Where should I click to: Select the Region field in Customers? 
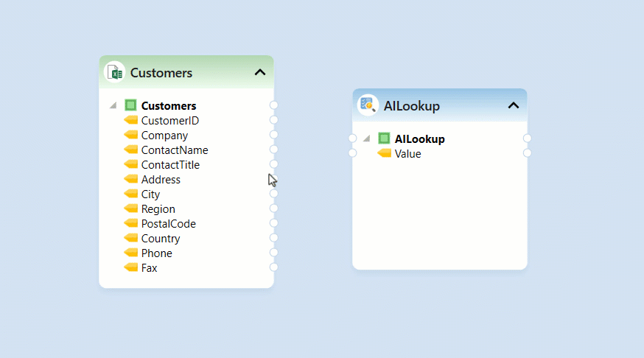(x=158, y=208)
